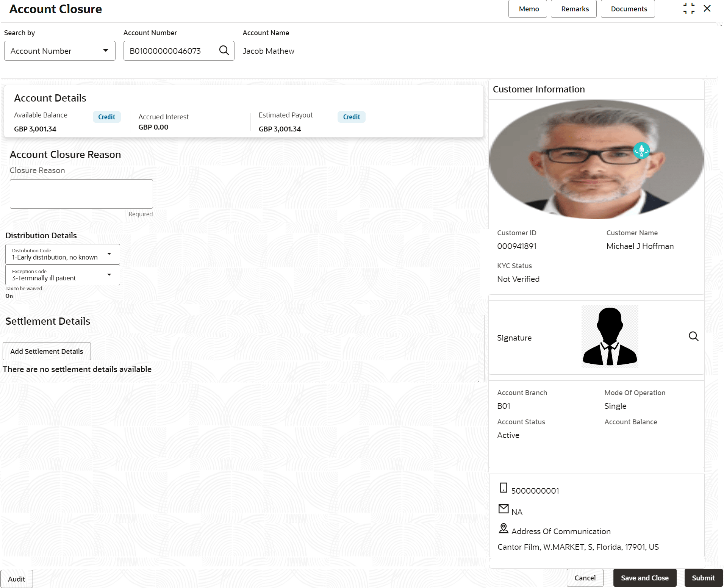The height and width of the screenshot is (588, 724).
Task: Click the signature zoom magnifier icon
Action: 693,336
